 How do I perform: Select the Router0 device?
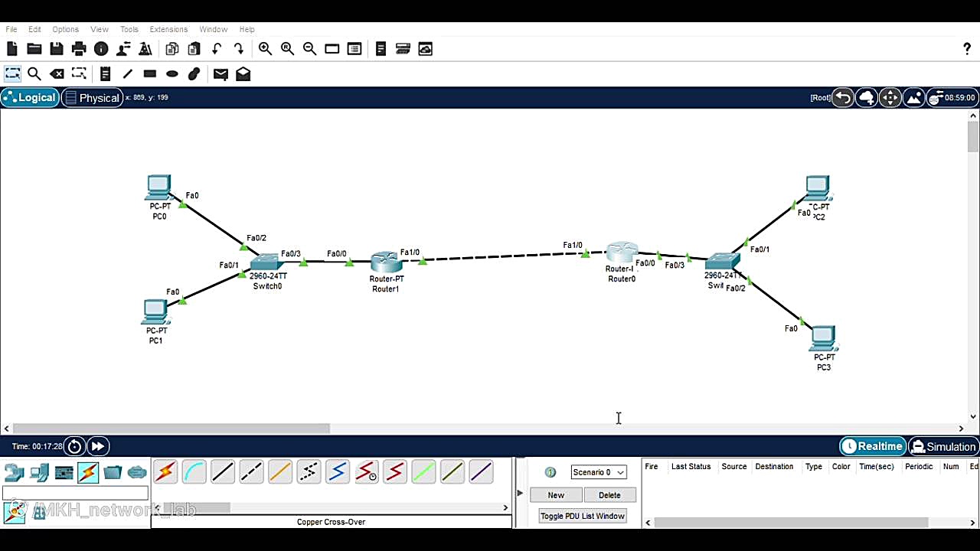tap(621, 253)
